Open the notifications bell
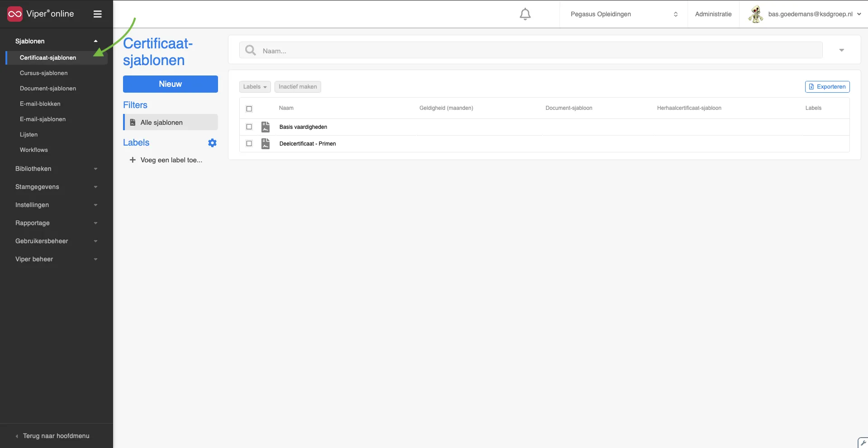The width and height of the screenshot is (868, 448). [x=525, y=14]
